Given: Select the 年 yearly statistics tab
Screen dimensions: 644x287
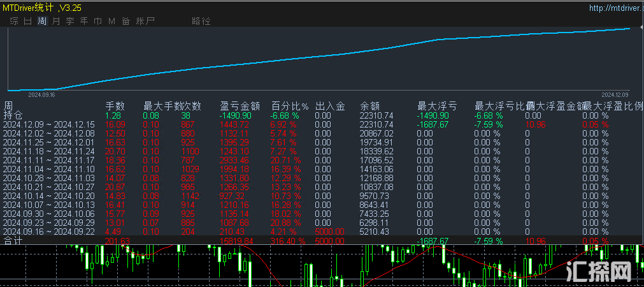Looking at the screenshot, I should pyautogui.click(x=84, y=21).
